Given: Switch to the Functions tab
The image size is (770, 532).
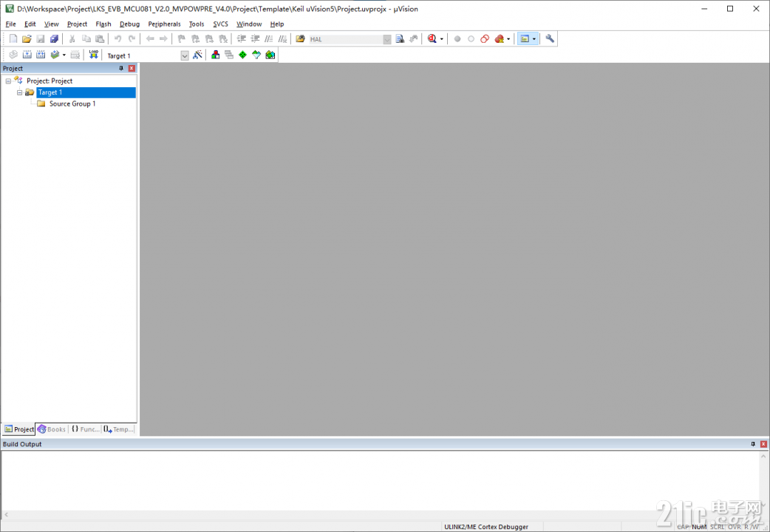Looking at the screenshot, I should pos(86,429).
